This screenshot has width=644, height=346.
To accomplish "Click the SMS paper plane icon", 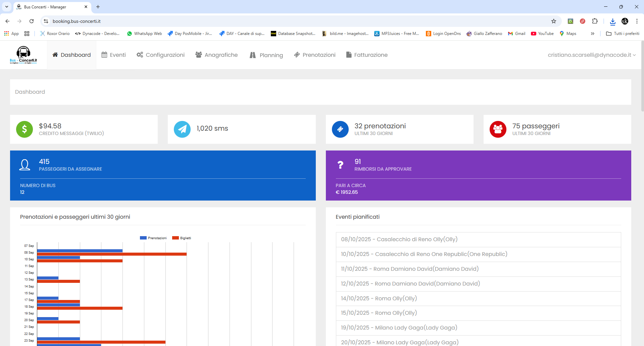I will point(182,129).
